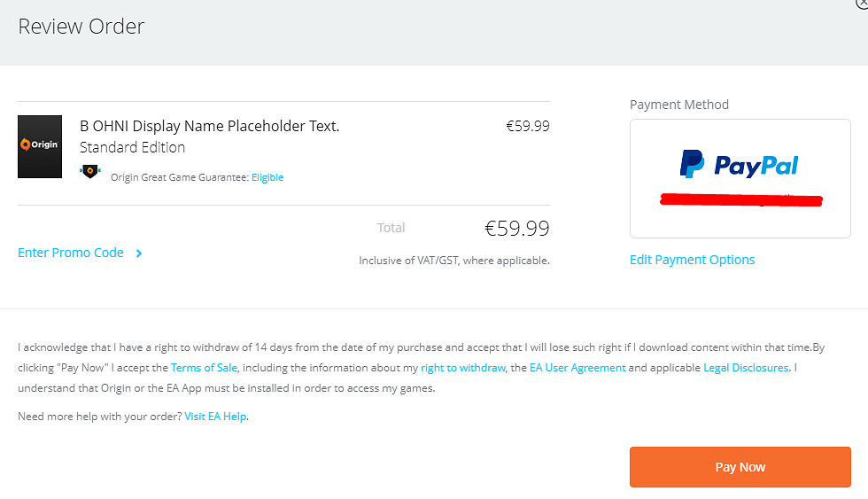868x499 pixels.
Task: Click the redacted PayPal account email
Action: pyautogui.click(x=741, y=199)
